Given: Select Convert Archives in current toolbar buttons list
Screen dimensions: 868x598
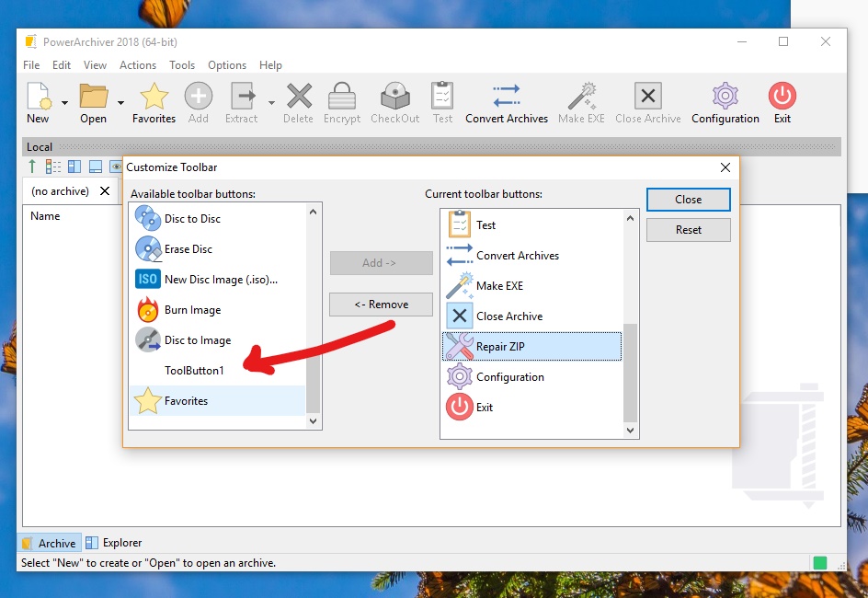Looking at the screenshot, I should pyautogui.click(x=532, y=256).
